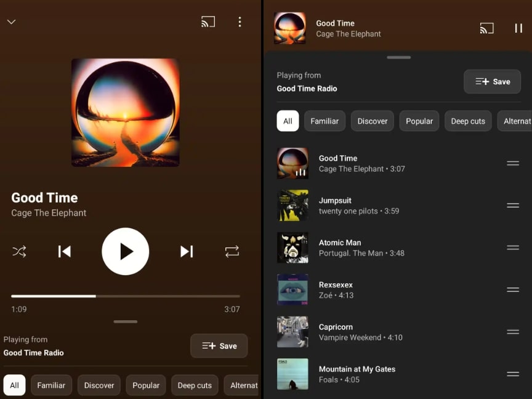This screenshot has width=532, height=399.
Task: Collapse the full-screen player with the down chevron
Action: tap(11, 21)
